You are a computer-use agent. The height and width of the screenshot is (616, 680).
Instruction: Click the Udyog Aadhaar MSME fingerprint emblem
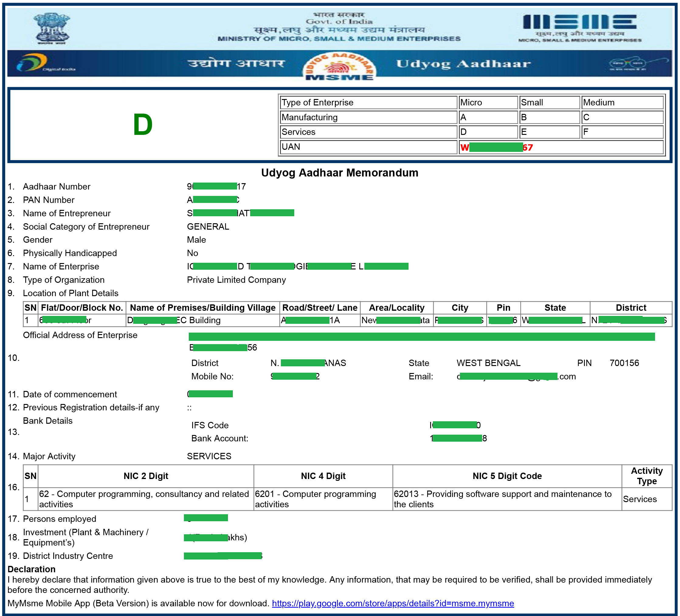click(x=339, y=67)
